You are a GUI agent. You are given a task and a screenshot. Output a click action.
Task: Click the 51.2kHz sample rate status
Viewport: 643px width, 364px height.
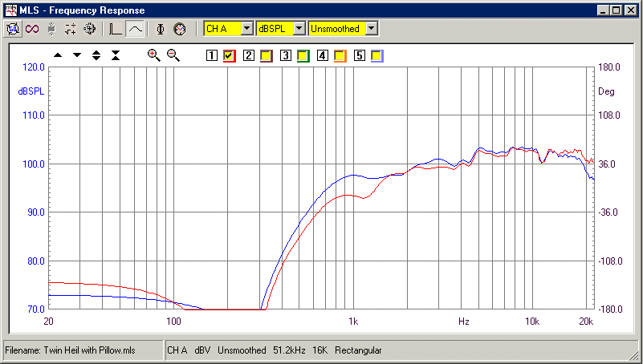pos(289,350)
